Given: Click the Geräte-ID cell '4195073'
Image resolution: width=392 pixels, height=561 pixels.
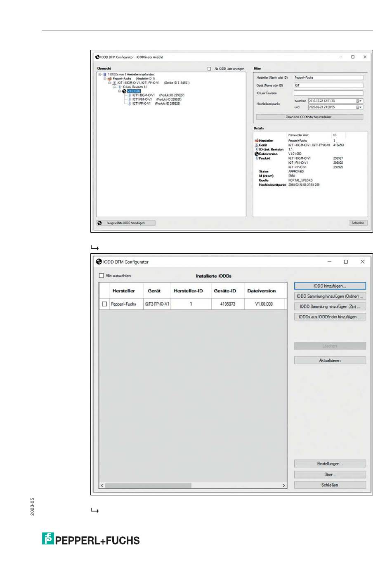Looking at the screenshot, I should 228,304.
